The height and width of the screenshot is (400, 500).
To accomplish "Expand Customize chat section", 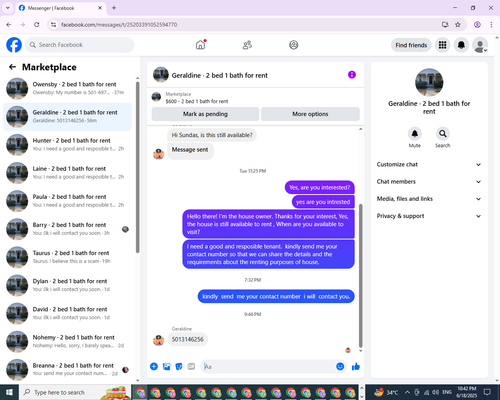I will (x=429, y=164).
